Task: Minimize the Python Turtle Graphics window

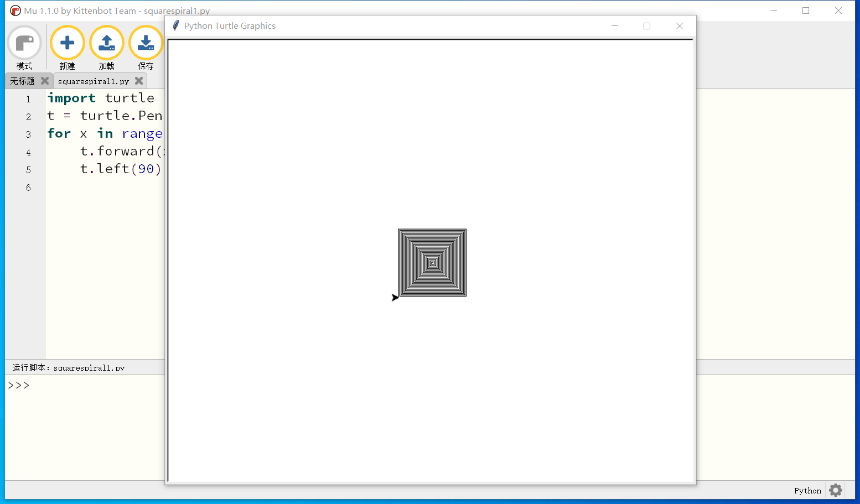Action: click(614, 26)
